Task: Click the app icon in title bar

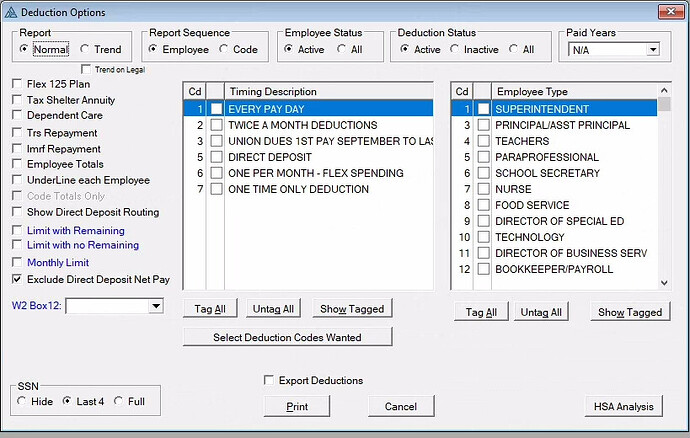Action: pos(12,12)
